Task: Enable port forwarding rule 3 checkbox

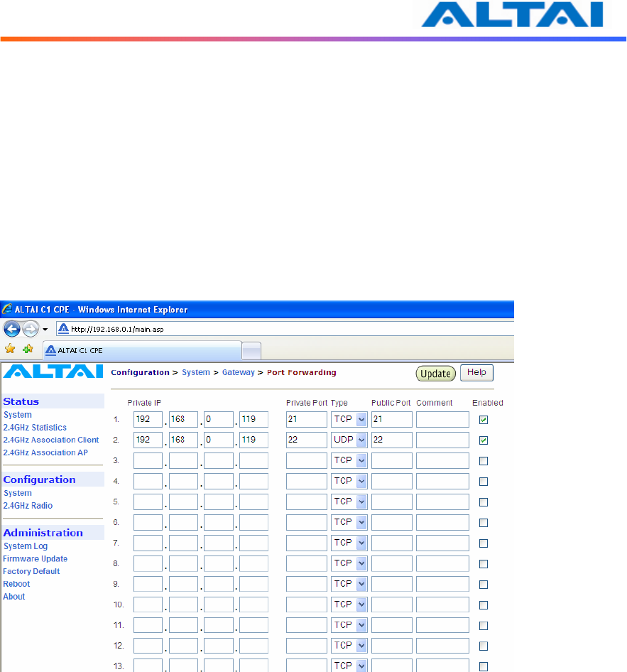Action: pyautogui.click(x=484, y=461)
